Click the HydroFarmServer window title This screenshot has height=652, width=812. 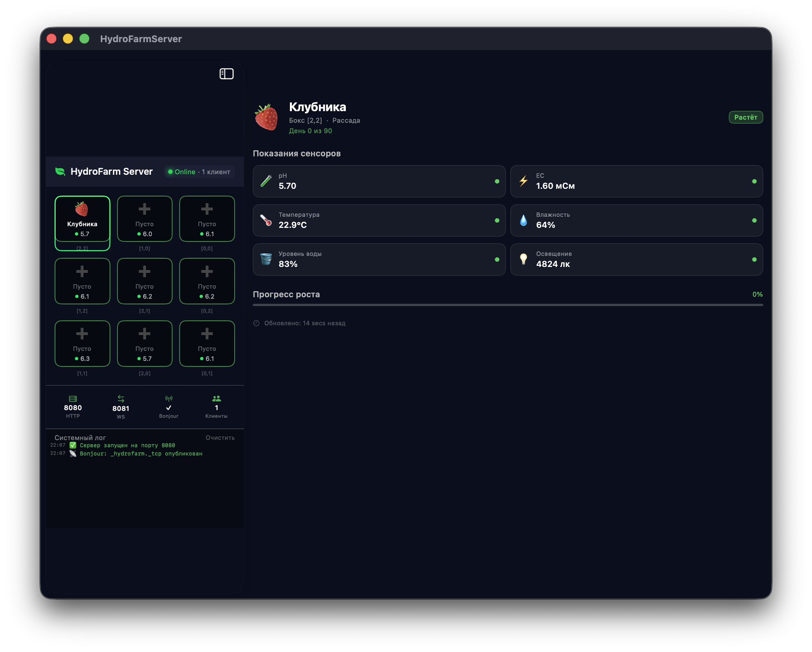click(x=141, y=39)
